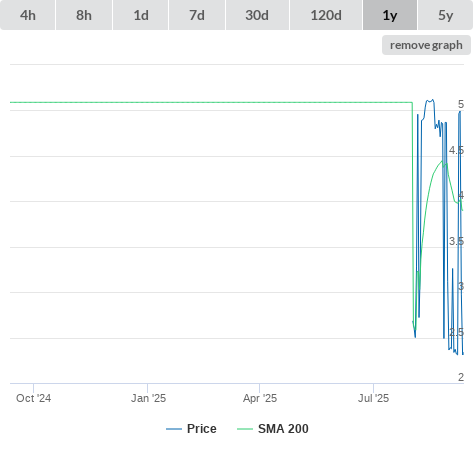Click the remove graph button
The width and height of the screenshot is (474, 455).
(x=426, y=45)
